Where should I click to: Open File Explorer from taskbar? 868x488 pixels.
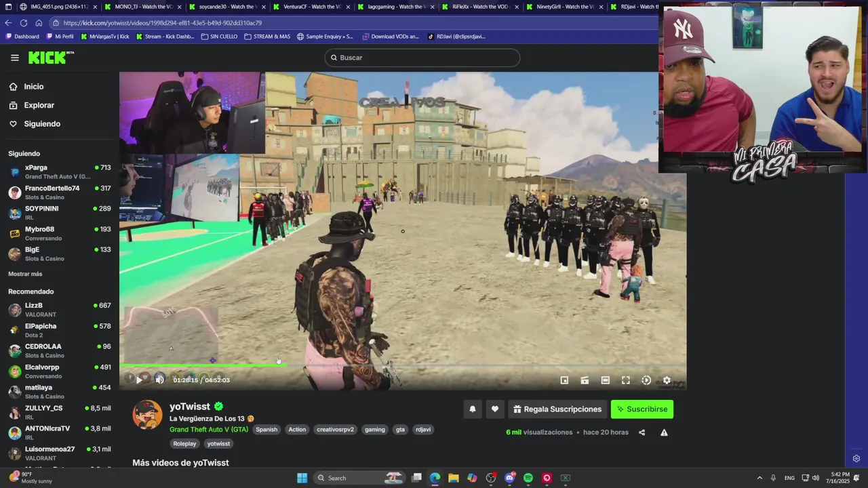453,478
